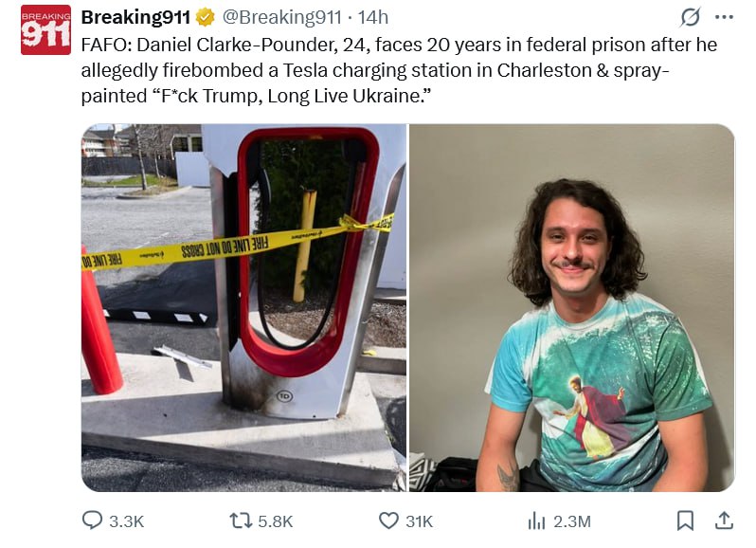The width and height of the screenshot is (756, 548).
Task: Click the 2.3M views count
Action: (572, 521)
